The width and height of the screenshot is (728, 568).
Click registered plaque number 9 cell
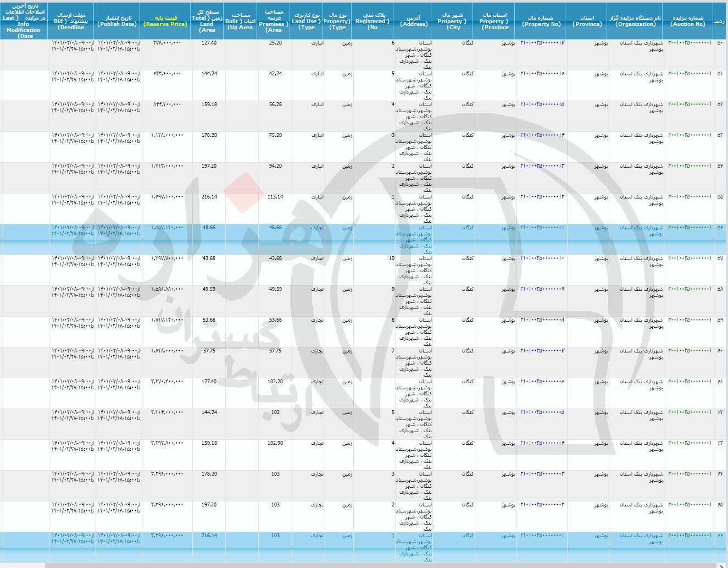[393, 289]
